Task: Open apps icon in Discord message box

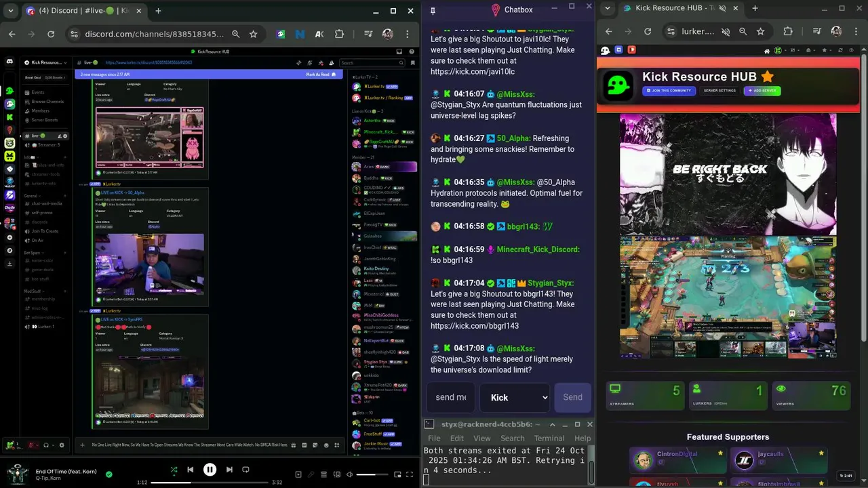Action: point(336,445)
